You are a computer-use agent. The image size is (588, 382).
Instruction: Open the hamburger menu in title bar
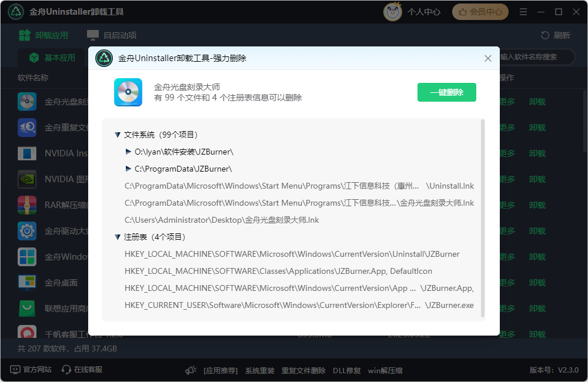click(x=523, y=12)
